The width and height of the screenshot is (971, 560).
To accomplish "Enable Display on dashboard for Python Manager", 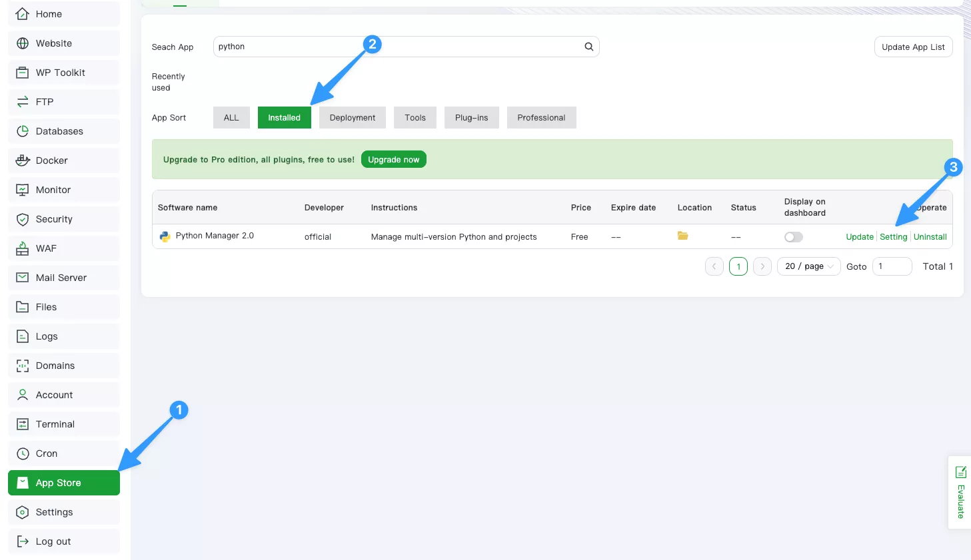I will coord(793,236).
